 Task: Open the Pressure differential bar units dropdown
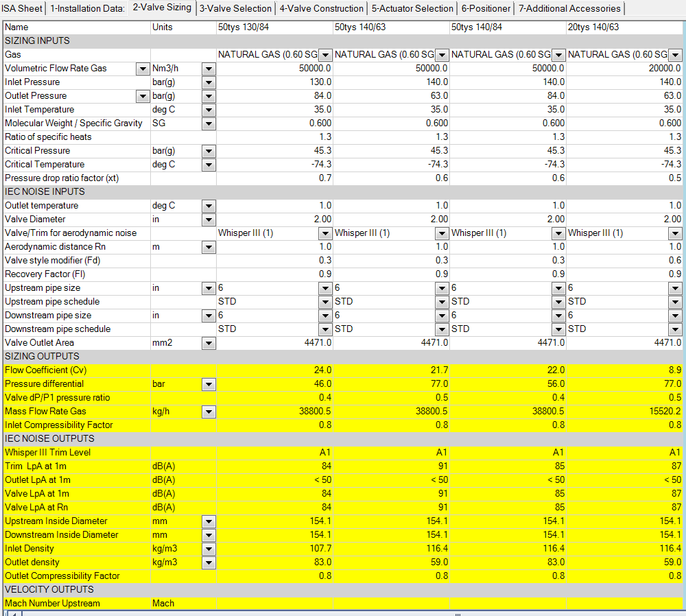point(209,385)
